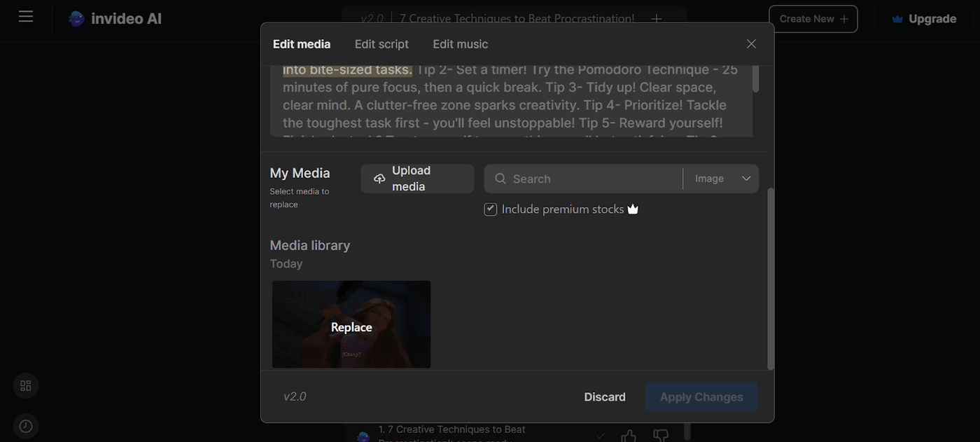Image resolution: width=980 pixels, height=442 pixels.
Task: Disable the Include premium stocks checkbox
Action: pos(490,209)
